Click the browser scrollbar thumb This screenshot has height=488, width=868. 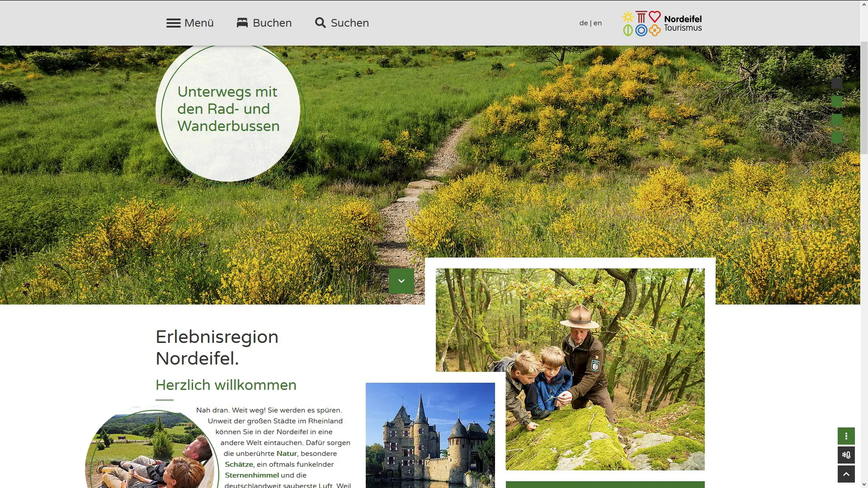click(x=864, y=98)
